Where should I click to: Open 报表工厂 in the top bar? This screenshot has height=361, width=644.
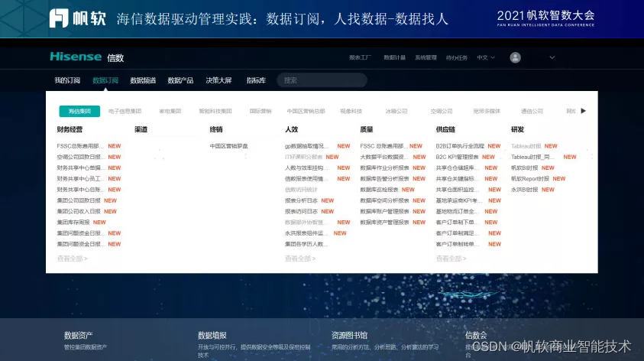(x=360, y=57)
